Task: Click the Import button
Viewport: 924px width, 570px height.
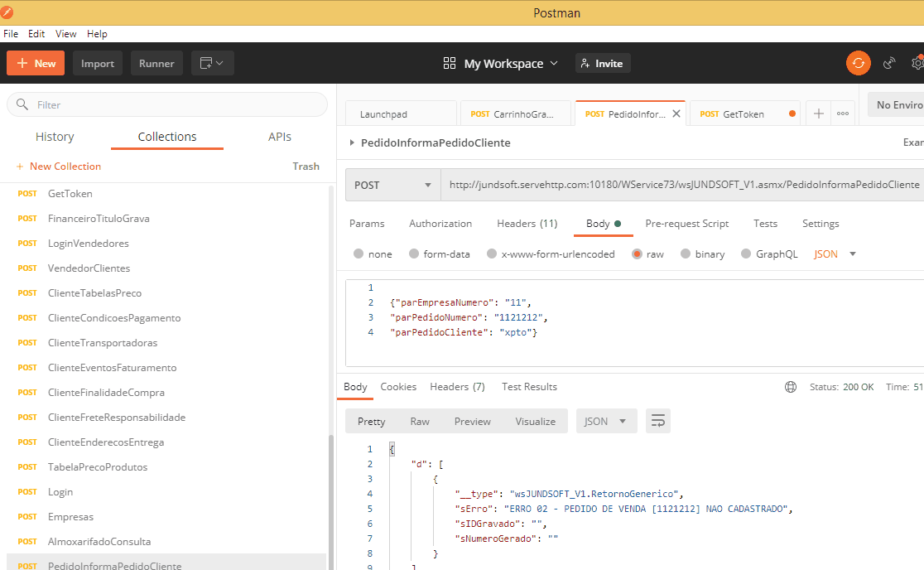Action: [x=98, y=63]
